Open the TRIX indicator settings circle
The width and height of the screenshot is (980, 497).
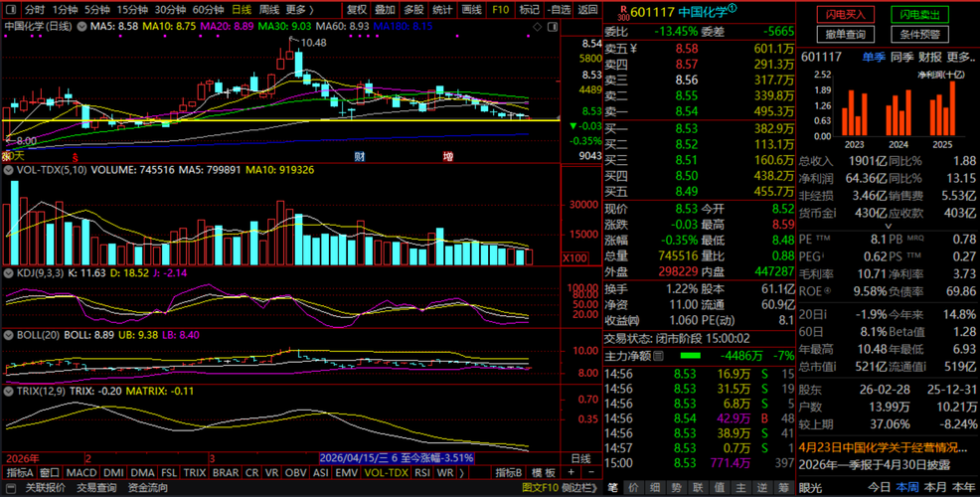9,392
